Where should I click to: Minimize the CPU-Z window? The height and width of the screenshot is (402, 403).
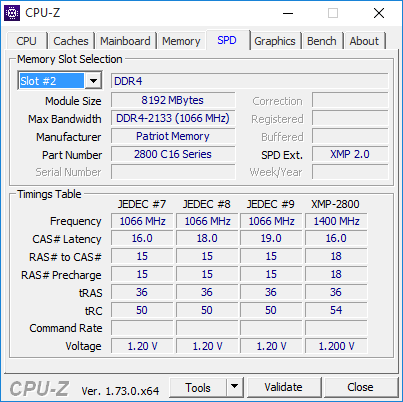click(288, 13)
